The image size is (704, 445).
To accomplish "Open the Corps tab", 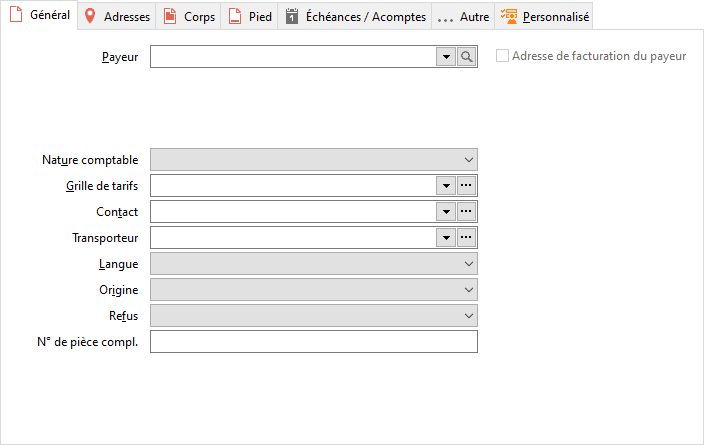I will point(188,17).
